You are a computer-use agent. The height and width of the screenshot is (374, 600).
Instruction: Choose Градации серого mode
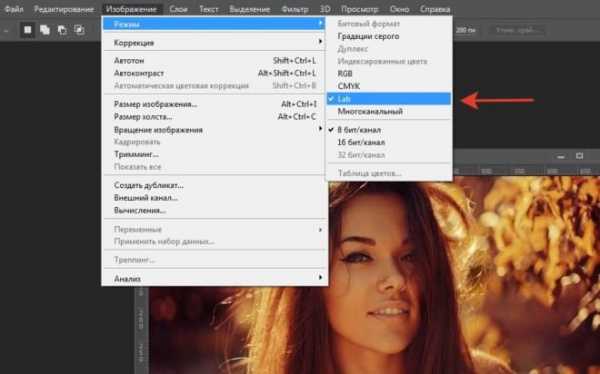[389, 36]
